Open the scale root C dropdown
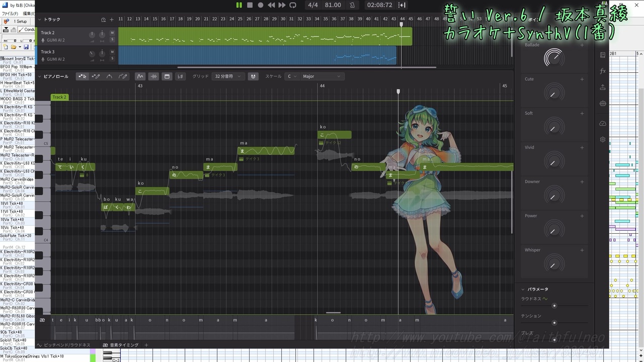Screen dimensions: 644x362 coord(291,76)
